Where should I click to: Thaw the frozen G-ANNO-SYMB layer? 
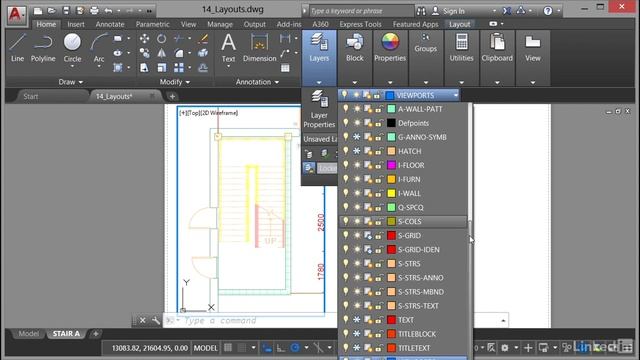click(357, 137)
